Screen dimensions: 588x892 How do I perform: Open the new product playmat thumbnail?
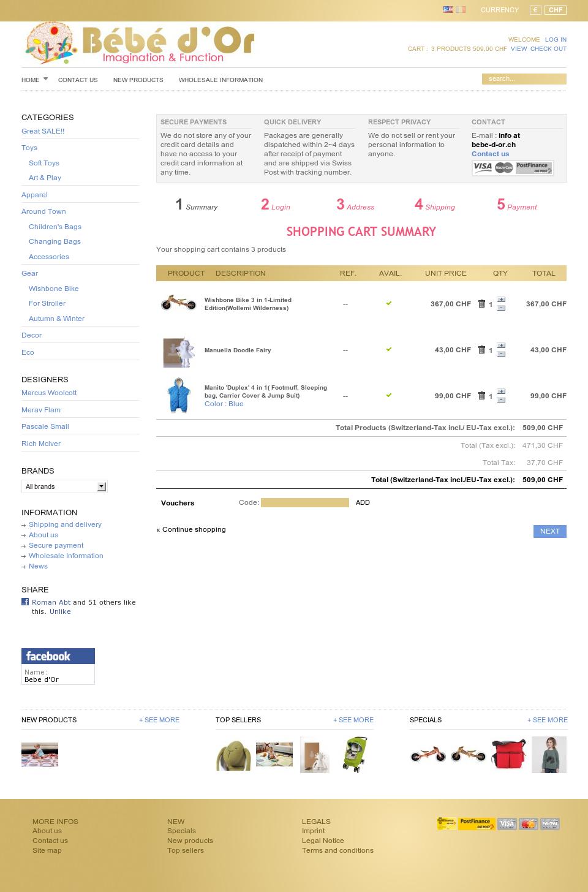(x=40, y=755)
